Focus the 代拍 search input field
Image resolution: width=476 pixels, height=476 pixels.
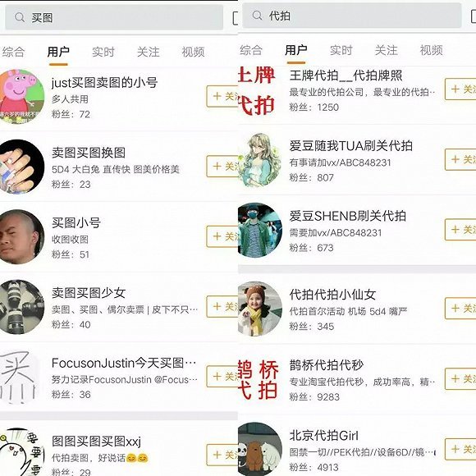coord(352,16)
